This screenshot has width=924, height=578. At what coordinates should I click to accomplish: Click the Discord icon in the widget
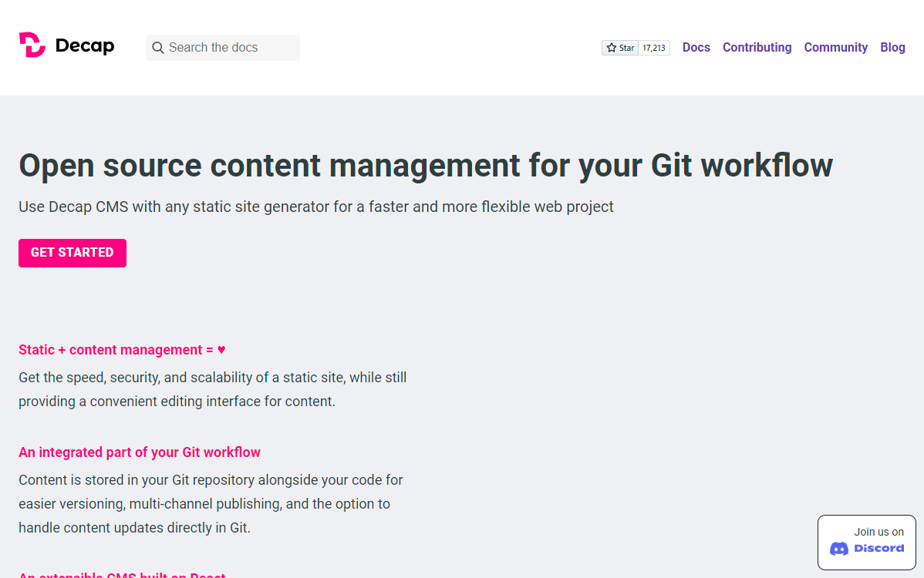(x=840, y=548)
